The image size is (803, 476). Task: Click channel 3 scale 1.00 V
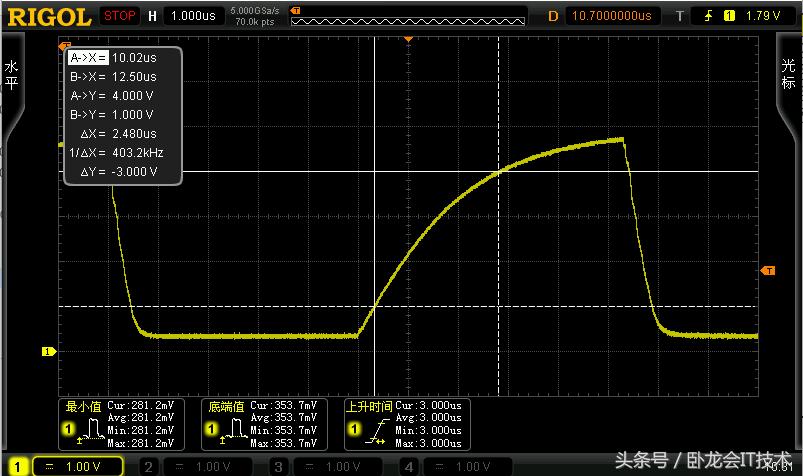pos(337,467)
